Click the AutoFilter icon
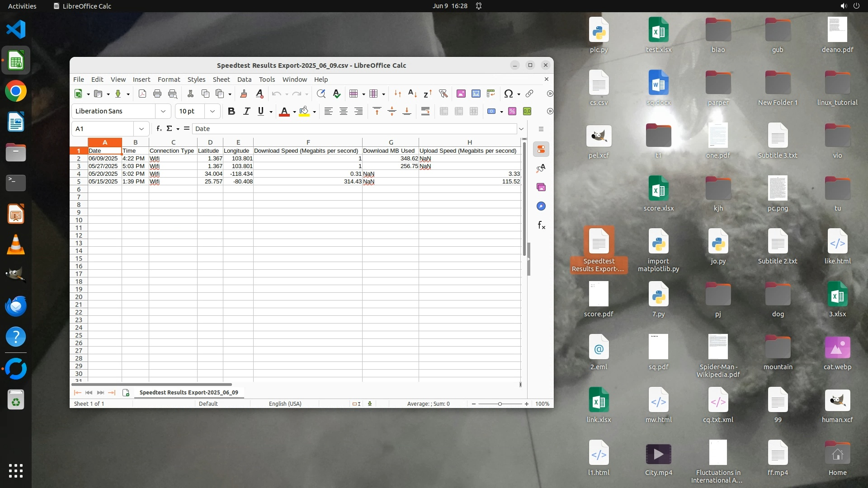Viewport: 868px width, 488px height. (x=443, y=94)
